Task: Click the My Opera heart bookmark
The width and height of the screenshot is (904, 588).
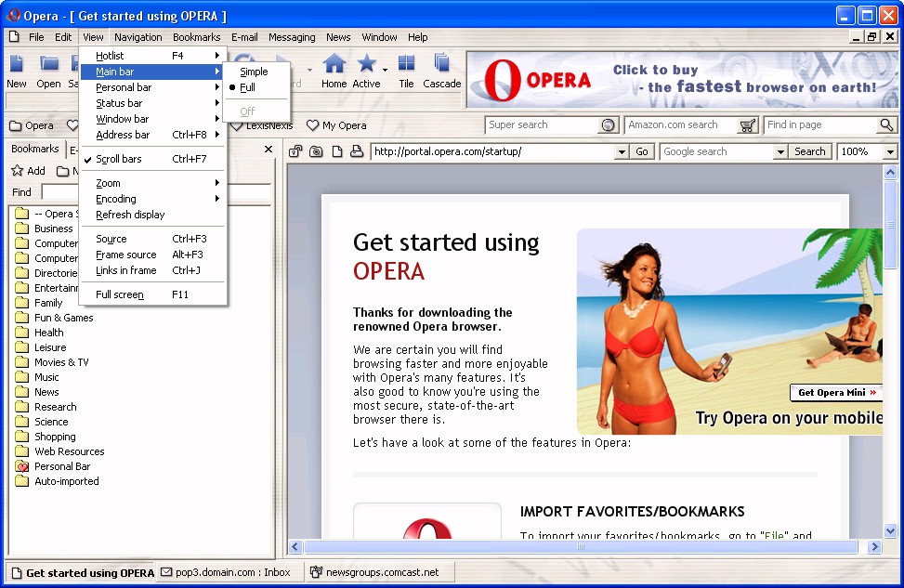Action: (x=336, y=125)
